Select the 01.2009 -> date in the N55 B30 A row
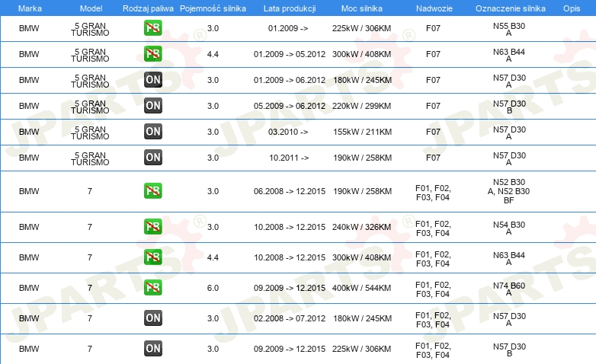596x364 pixels. pos(288,28)
